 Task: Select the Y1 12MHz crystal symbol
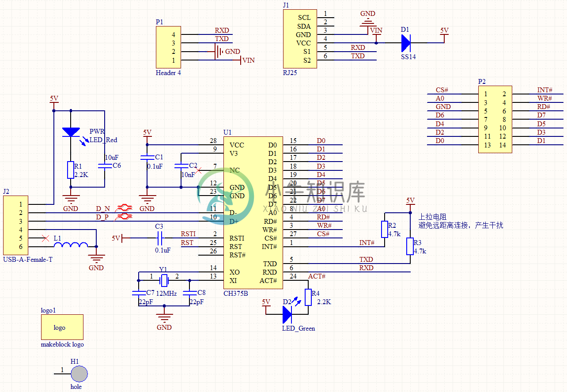(x=164, y=280)
